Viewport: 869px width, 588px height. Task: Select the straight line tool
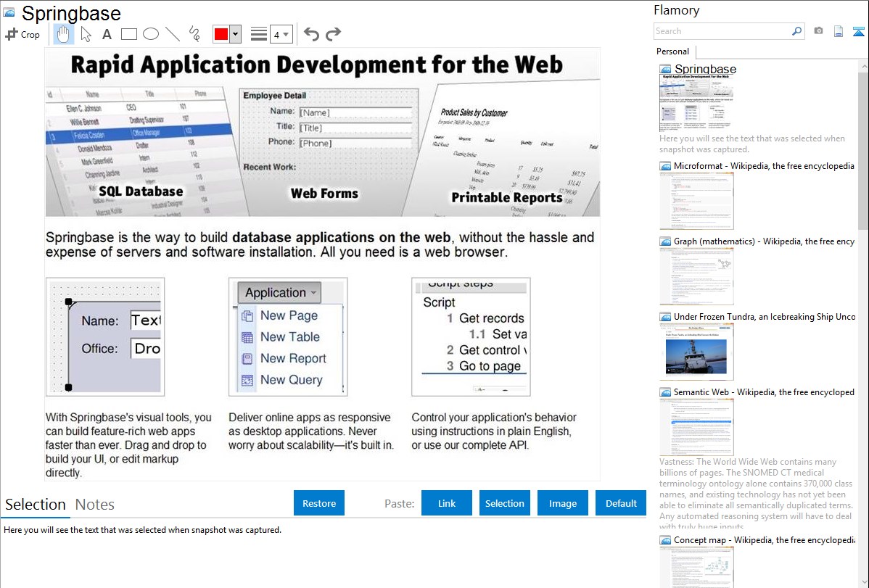(x=173, y=34)
